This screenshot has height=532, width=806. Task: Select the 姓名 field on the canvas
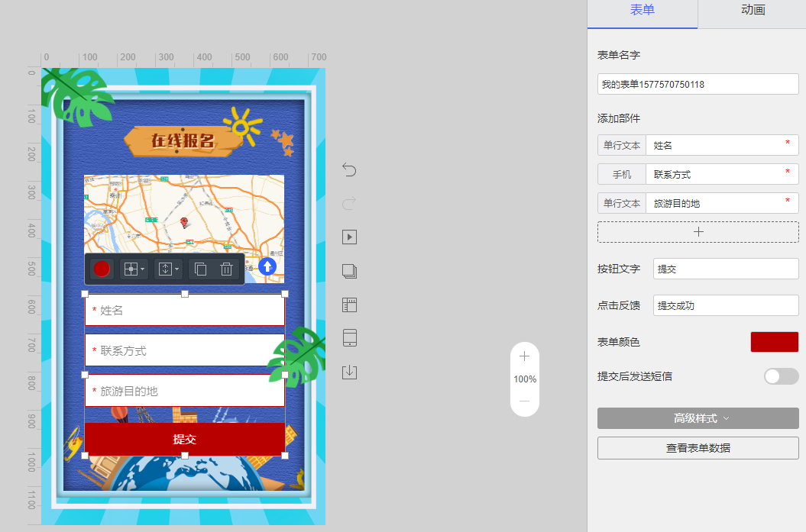185,310
